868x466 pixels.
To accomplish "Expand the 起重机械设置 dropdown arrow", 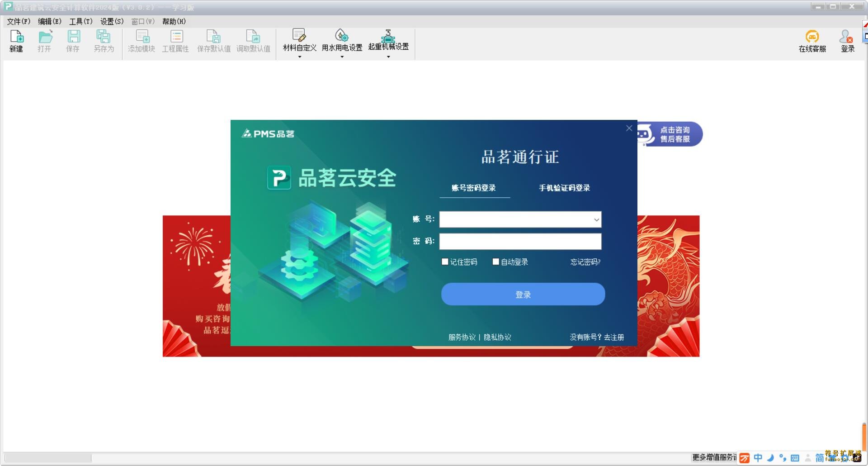I will [388, 57].
